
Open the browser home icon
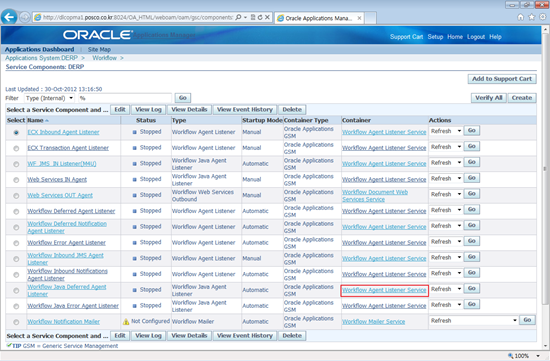[x=521, y=17]
